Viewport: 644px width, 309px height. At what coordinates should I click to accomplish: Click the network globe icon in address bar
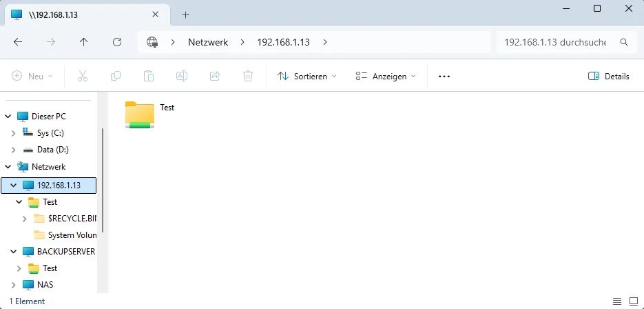[x=152, y=42]
